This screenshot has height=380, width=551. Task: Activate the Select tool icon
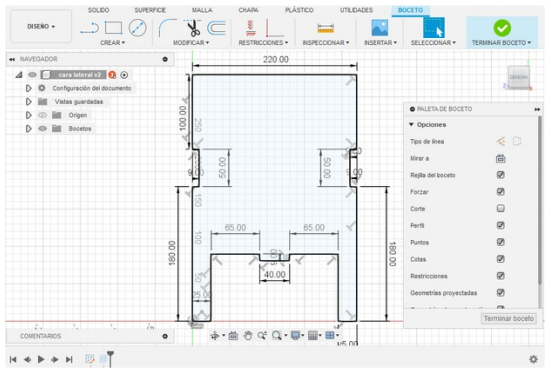[434, 27]
